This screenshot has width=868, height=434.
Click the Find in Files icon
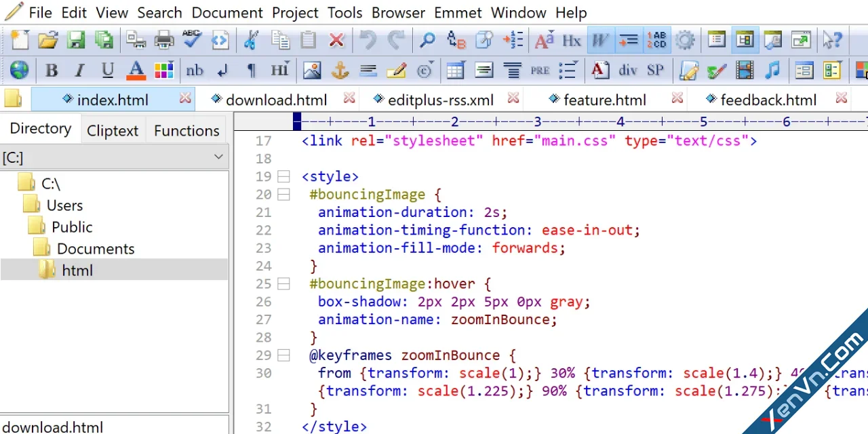point(484,40)
